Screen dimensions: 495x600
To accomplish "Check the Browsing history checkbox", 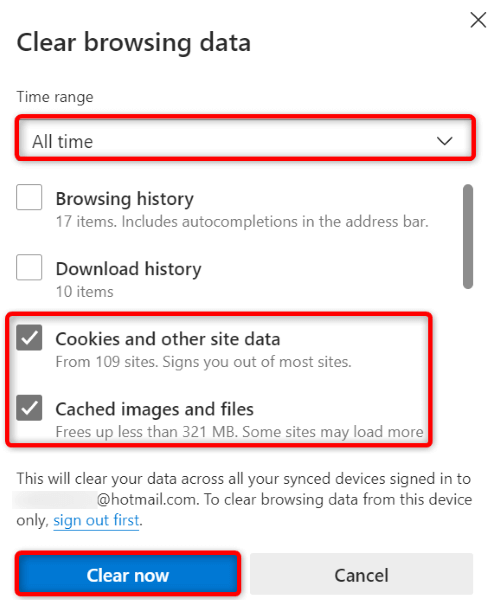I will coord(29,197).
